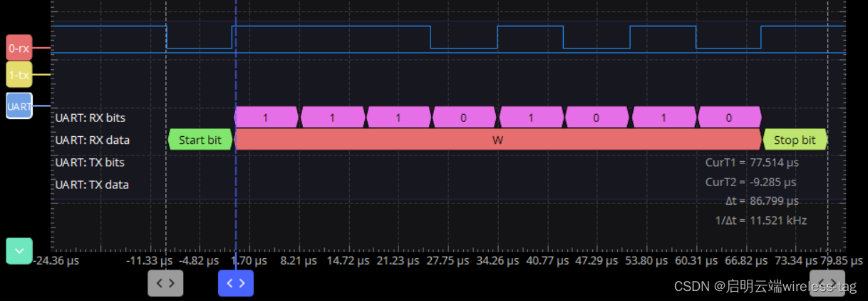Image resolution: width=868 pixels, height=301 pixels.
Task: Click the UART: RX bits row label
Action: (90, 118)
